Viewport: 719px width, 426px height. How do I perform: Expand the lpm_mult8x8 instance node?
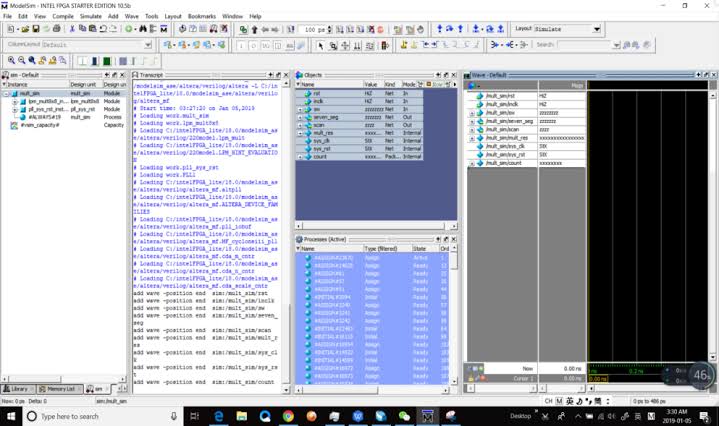15,101
